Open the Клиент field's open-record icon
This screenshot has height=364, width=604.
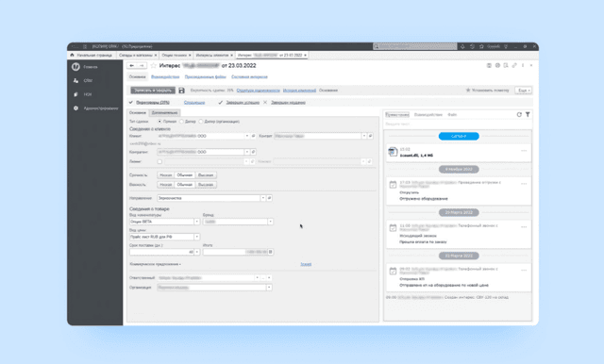click(253, 136)
